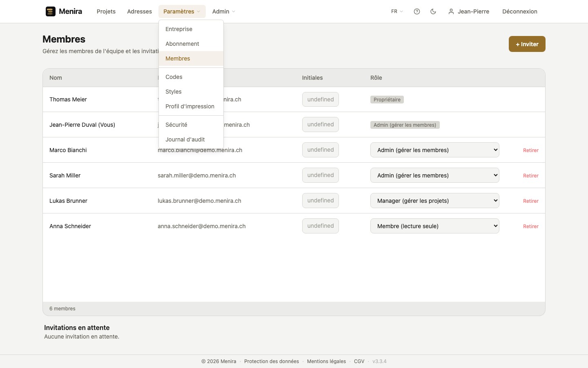Remove Marco Bianchi with Retirer

click(531, 150)
